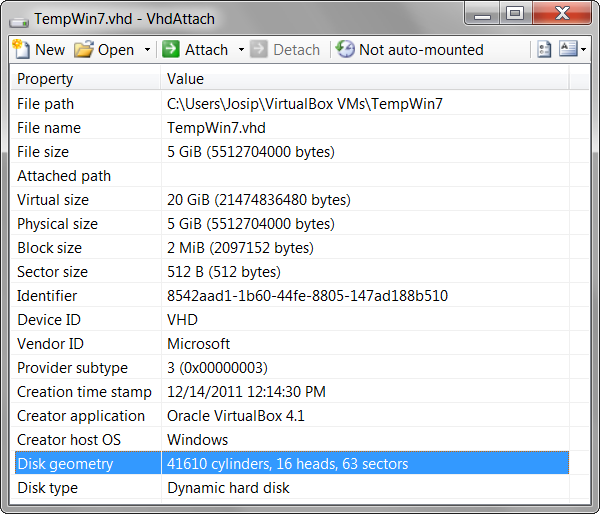Click the Open folder icon

[x=84, y=49]
